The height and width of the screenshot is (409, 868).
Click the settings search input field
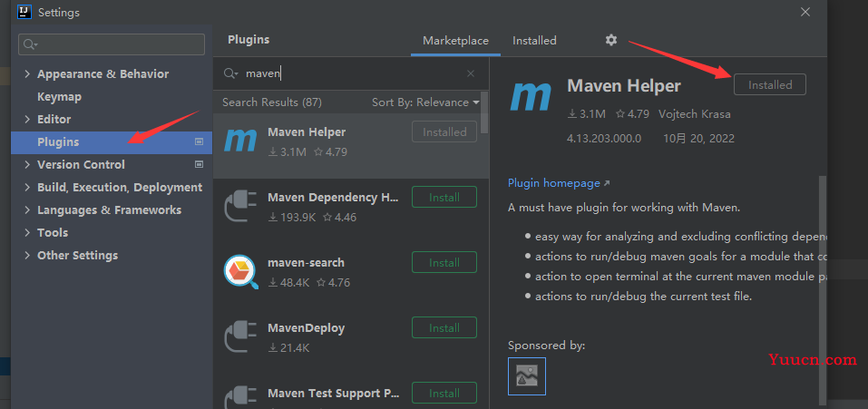(x=112, y=44)
